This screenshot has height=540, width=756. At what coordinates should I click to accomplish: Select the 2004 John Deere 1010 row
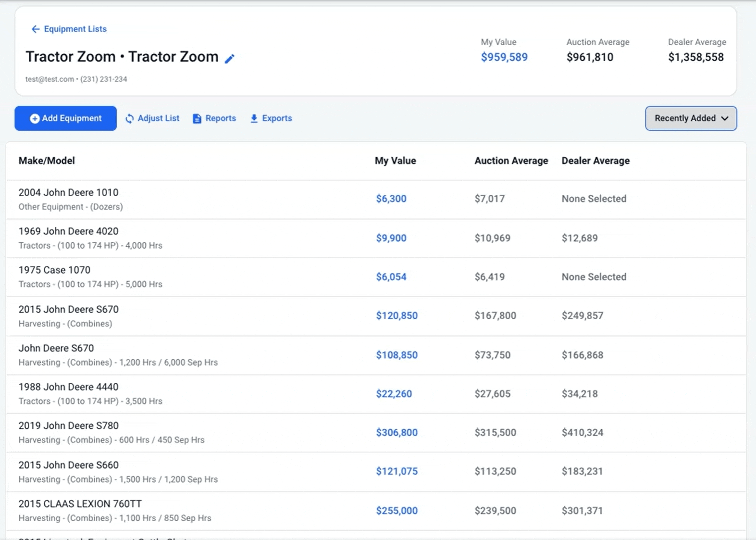pyautogui.click(x=376, y=200)
